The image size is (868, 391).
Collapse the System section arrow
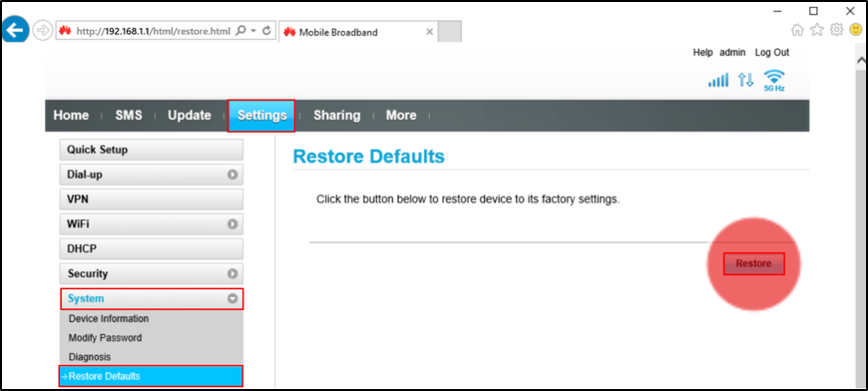(x=232, y=298)
